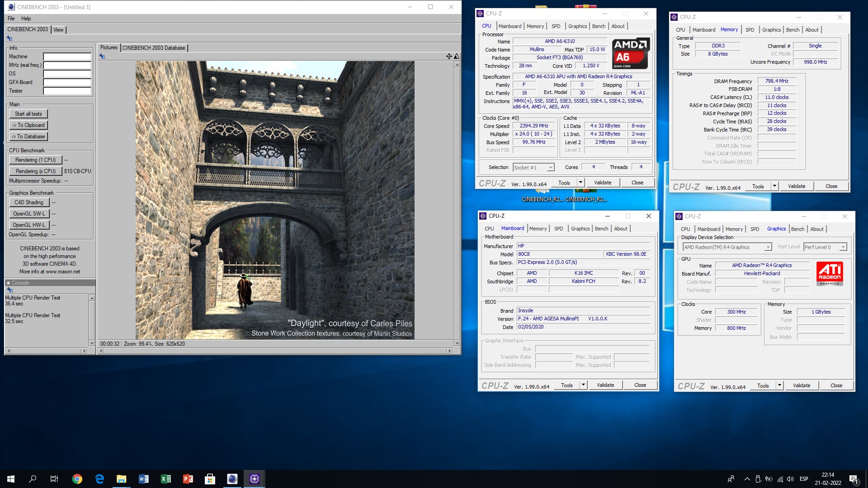
Task: Run Rendering (1 CPU) benchmark
Action: (x=36, y=160)
